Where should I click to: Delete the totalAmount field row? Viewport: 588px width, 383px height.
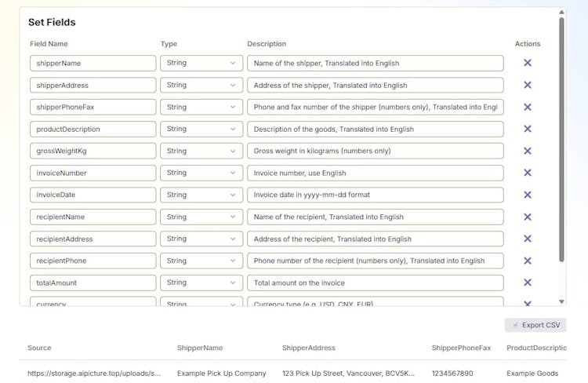pyautogui.click(x=527, y=283)
